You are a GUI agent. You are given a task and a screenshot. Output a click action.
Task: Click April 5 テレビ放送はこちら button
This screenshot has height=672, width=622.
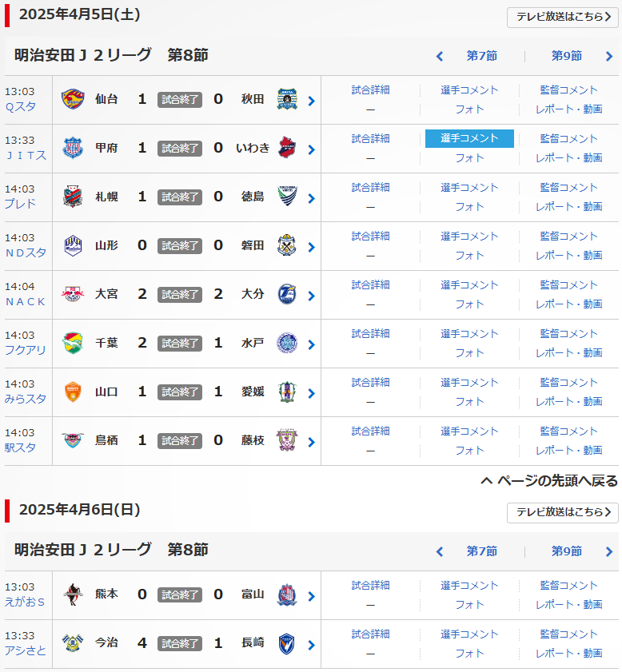tap(562, 17)
